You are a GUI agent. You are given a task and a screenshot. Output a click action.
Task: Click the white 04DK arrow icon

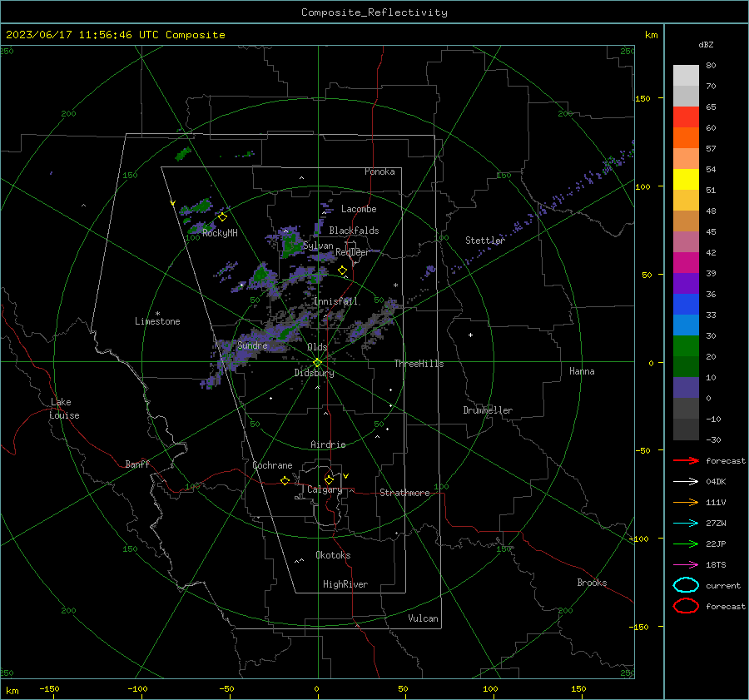(686, 482)
